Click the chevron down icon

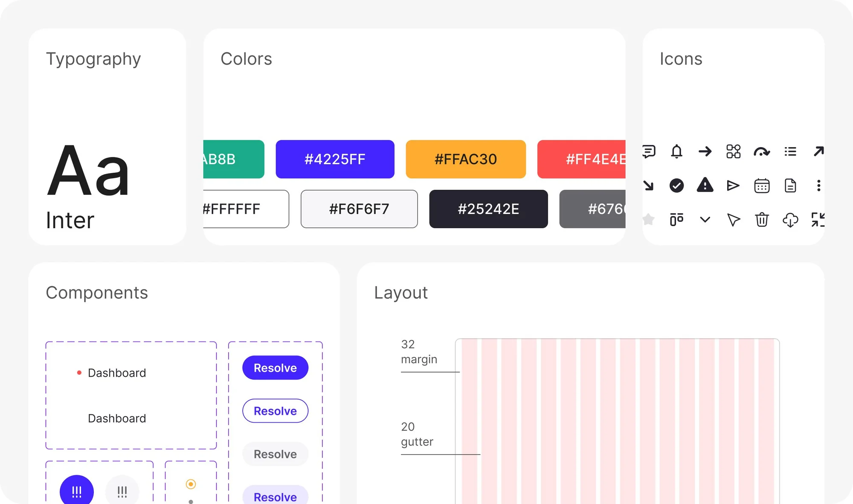coord(705,220)
